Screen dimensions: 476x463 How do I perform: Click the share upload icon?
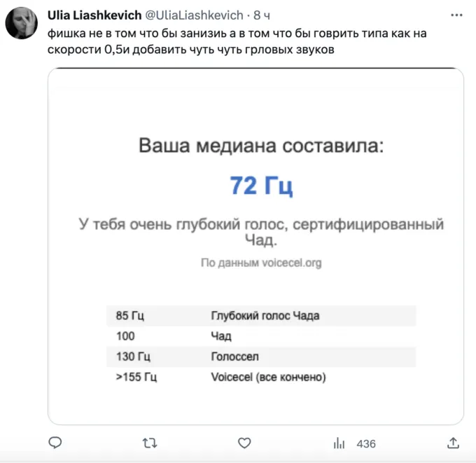point(451,443)
